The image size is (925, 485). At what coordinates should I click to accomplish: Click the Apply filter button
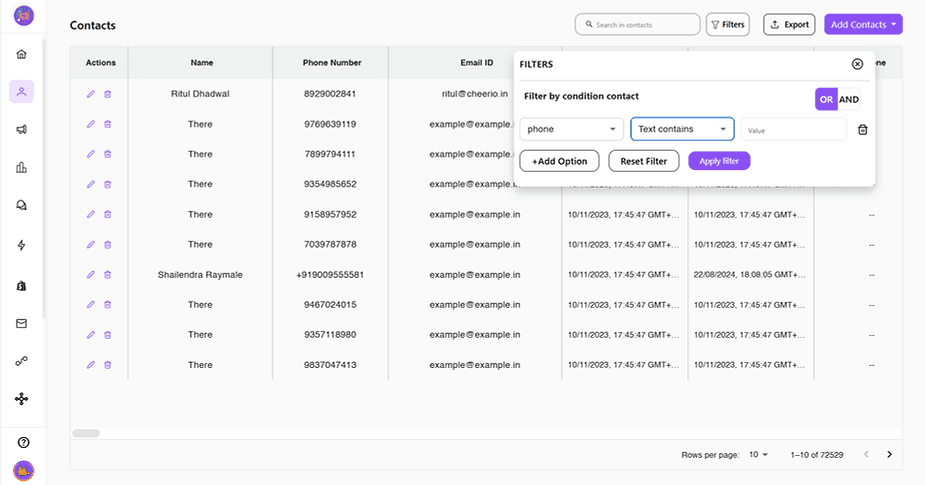click(719, 161)
